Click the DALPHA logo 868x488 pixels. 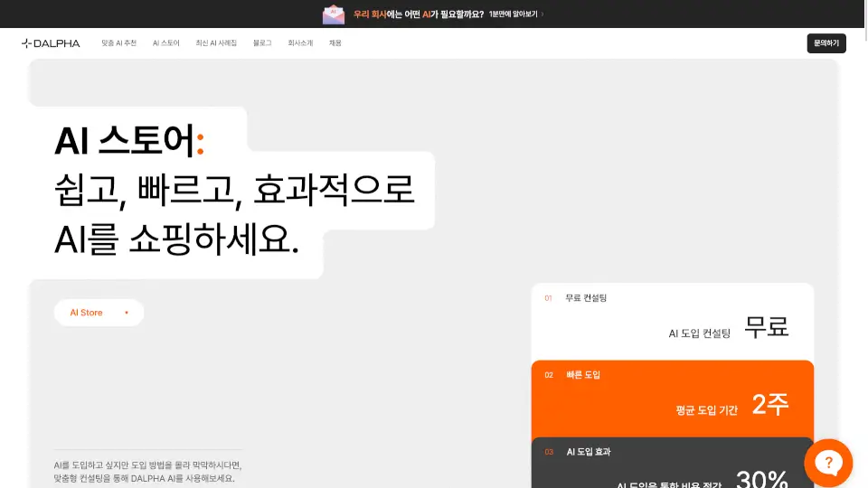52,43
